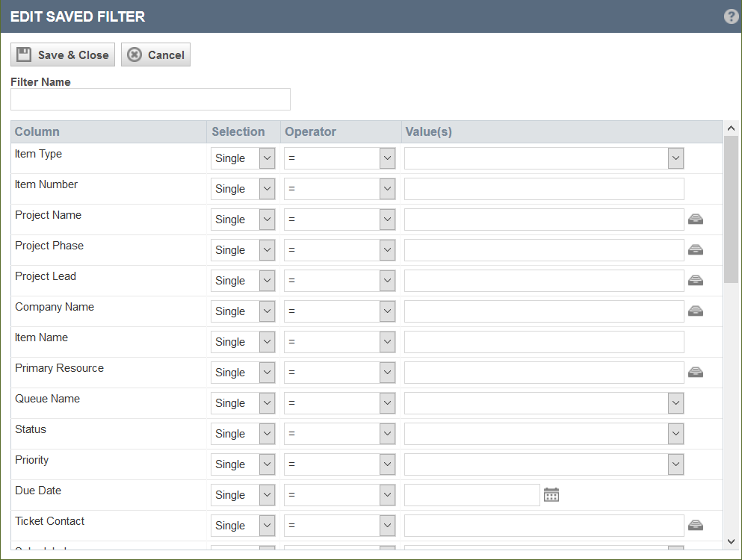Screen dimensions: 742x560
Task: Open the Item Type Selection dropdown
Action: [266, 158]
